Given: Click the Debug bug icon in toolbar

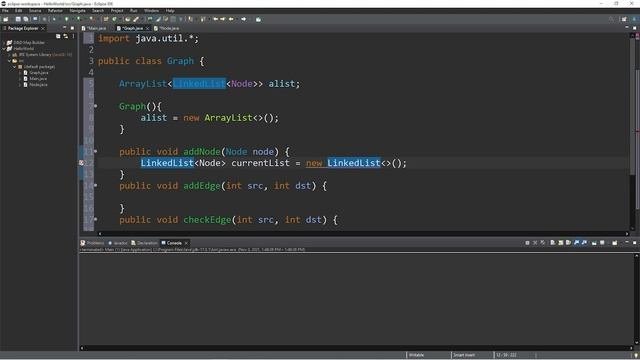Looking at the screenshot, I should tap(54, 19).
